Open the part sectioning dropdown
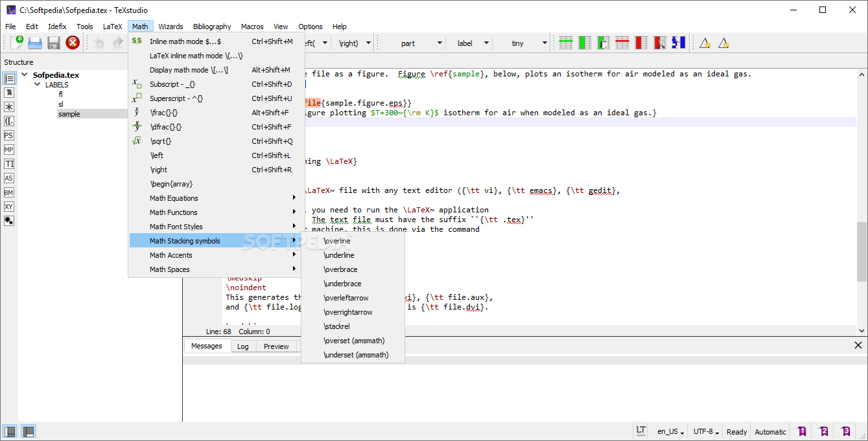Screen dimensions: 868x441 coord(440,43)
